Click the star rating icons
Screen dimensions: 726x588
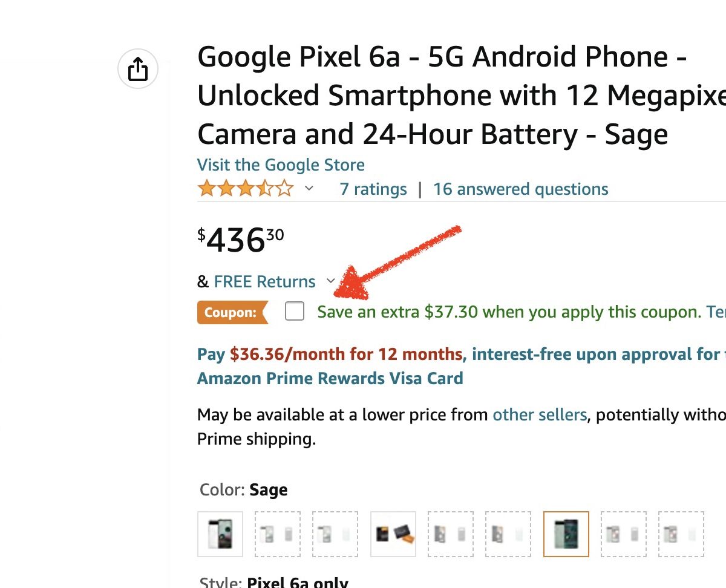(x=245, y=189)
